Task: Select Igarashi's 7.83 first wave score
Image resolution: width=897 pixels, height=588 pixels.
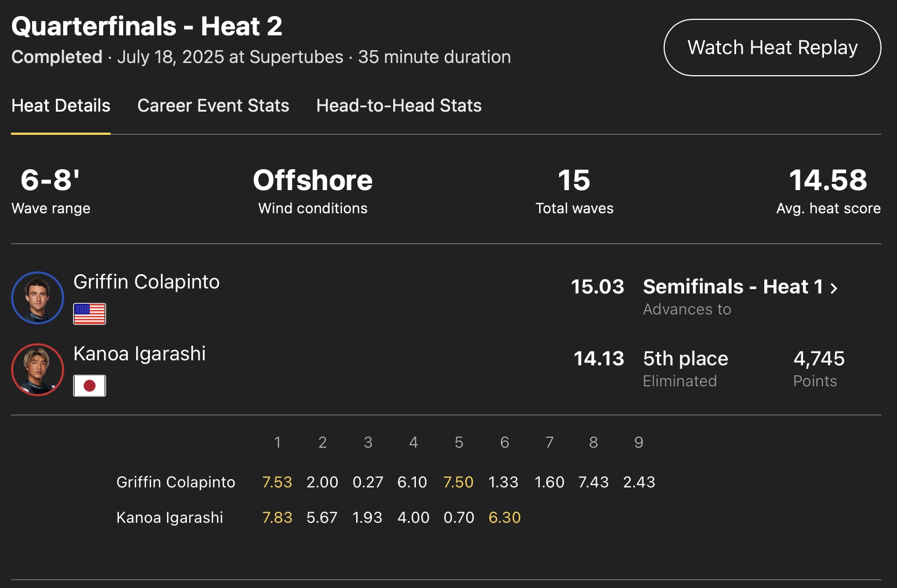Action: point(277,518)
